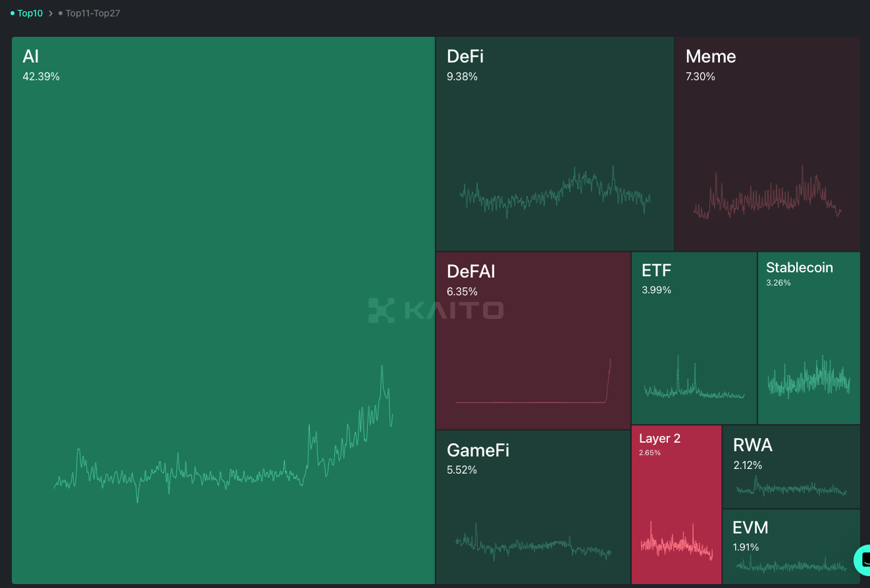The image size is (870, 588).
Task: Click the 42.39% label under AI
Action: pos(41,76)
